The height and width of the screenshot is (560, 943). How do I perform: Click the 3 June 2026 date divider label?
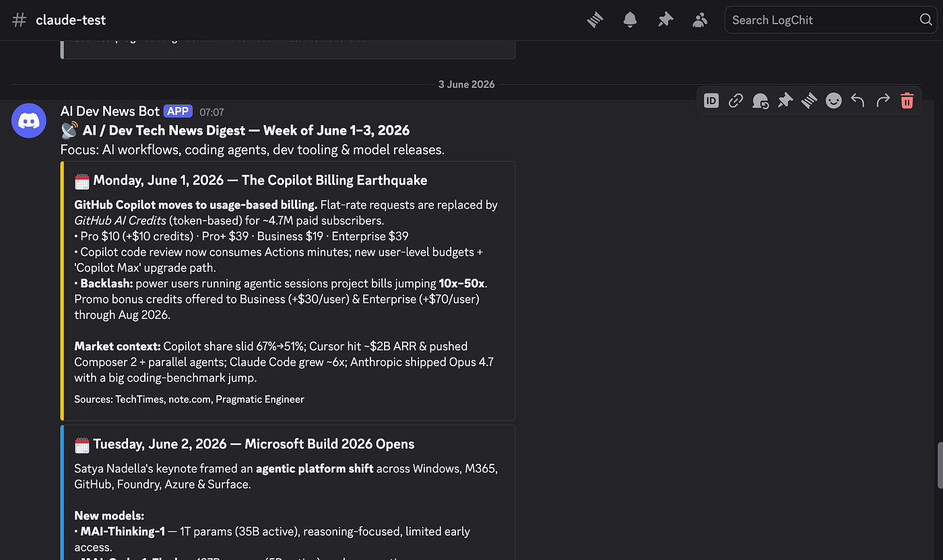(467, 84)
